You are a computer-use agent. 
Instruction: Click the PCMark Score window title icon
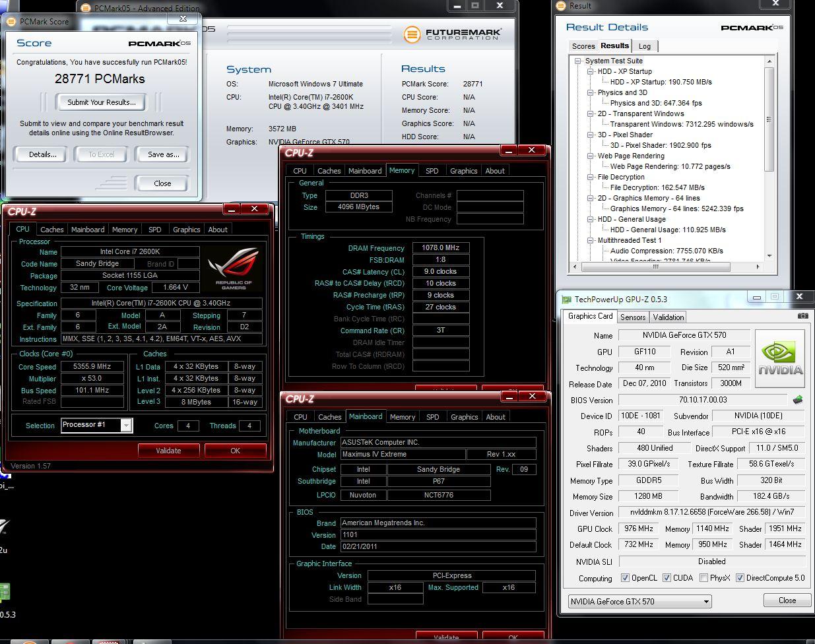[12, 21]
